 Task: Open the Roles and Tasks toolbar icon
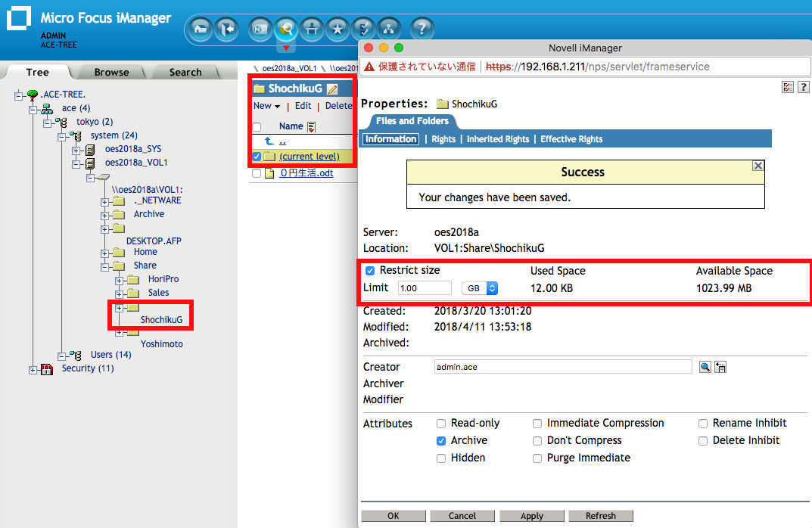click(x=260, y=29)
